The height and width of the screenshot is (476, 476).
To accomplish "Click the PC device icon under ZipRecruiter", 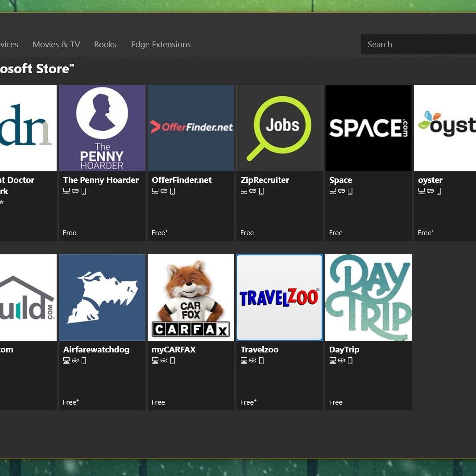I will coord(244,191).
